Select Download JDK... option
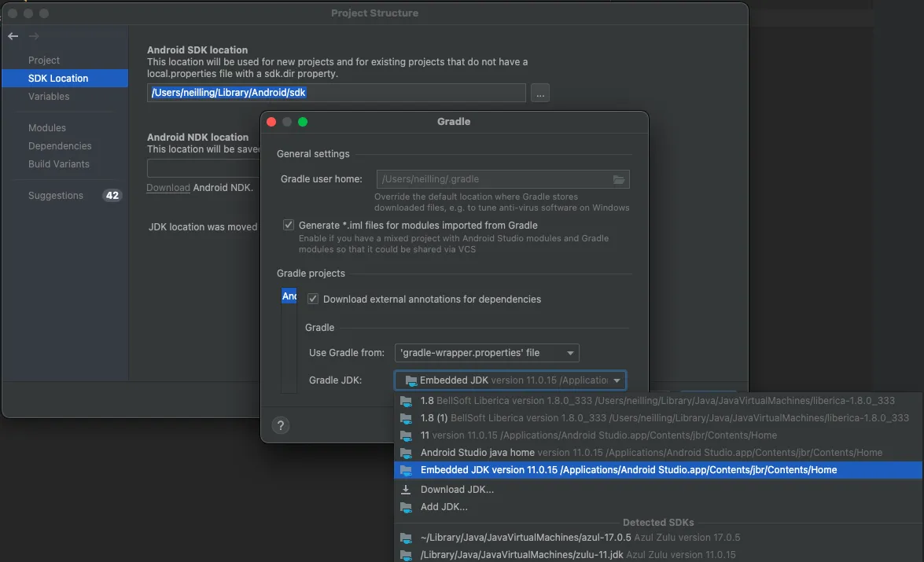924x562 pixels. tap(657, 490)
